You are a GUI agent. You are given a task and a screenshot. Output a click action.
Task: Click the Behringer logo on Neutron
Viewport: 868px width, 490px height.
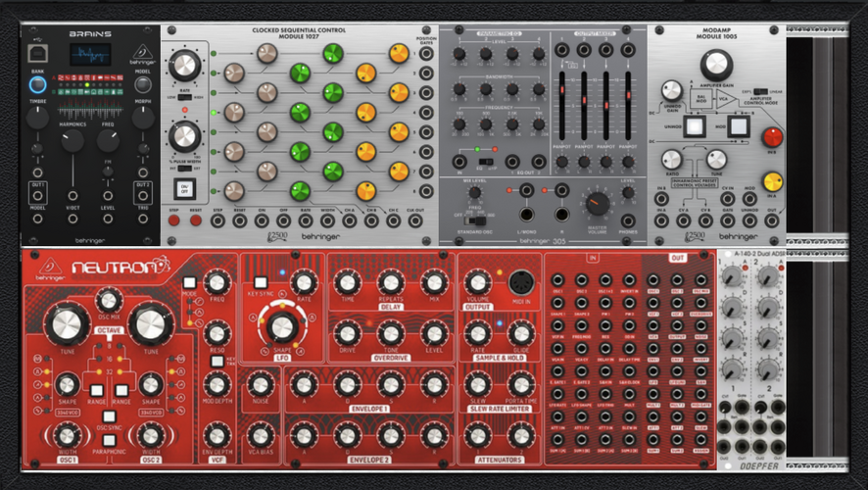coord(50,269)
